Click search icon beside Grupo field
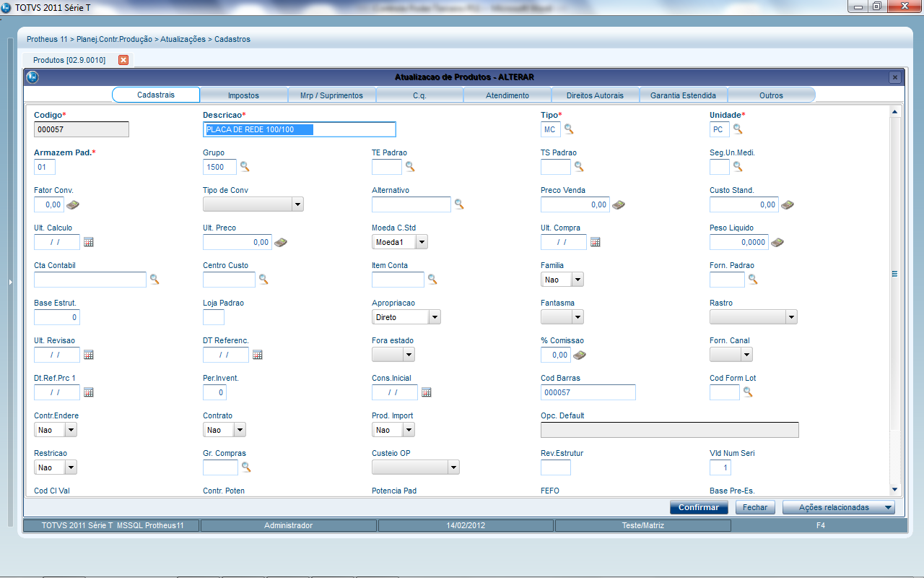 tap(245, 167)
